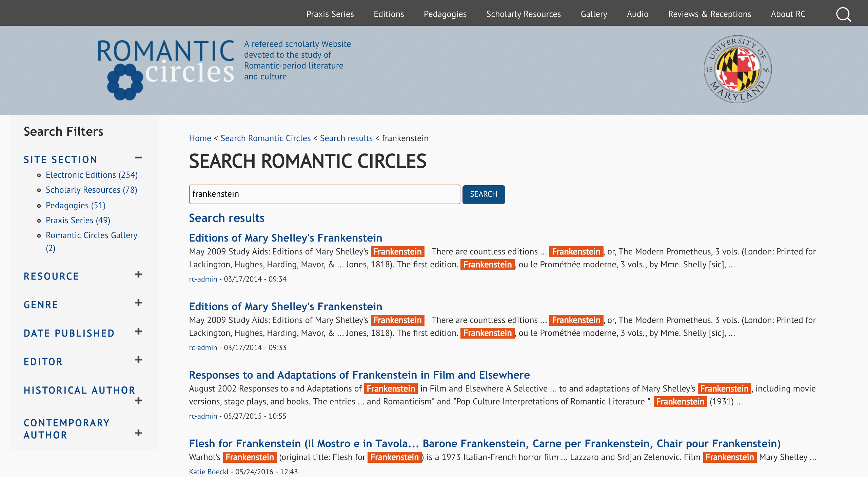Open the Scholarly Resources menu
The image size is (868, 477).
tap(524, 14)
